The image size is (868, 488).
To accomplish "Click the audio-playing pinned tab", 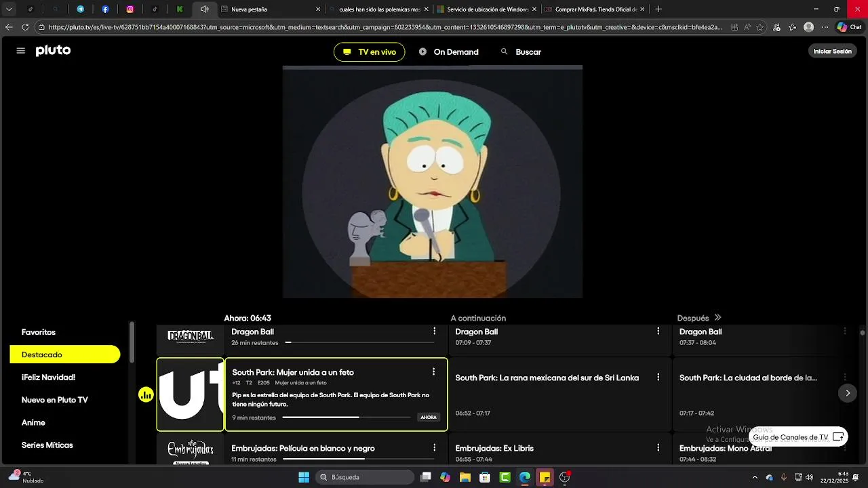I will pyautogui.click(x=204, y=9).
